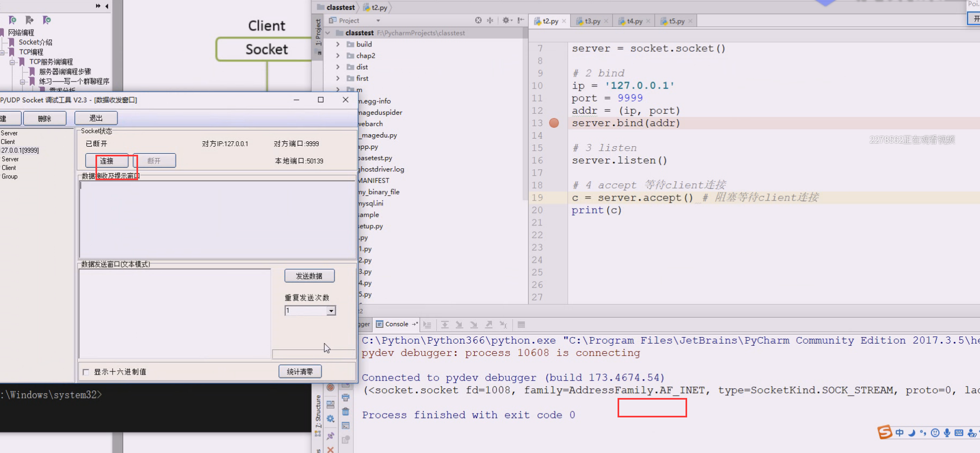The height and width of the screenshot is (453, 980).
Task: Expand the chap2 folder
Action: tap(338, 56)
